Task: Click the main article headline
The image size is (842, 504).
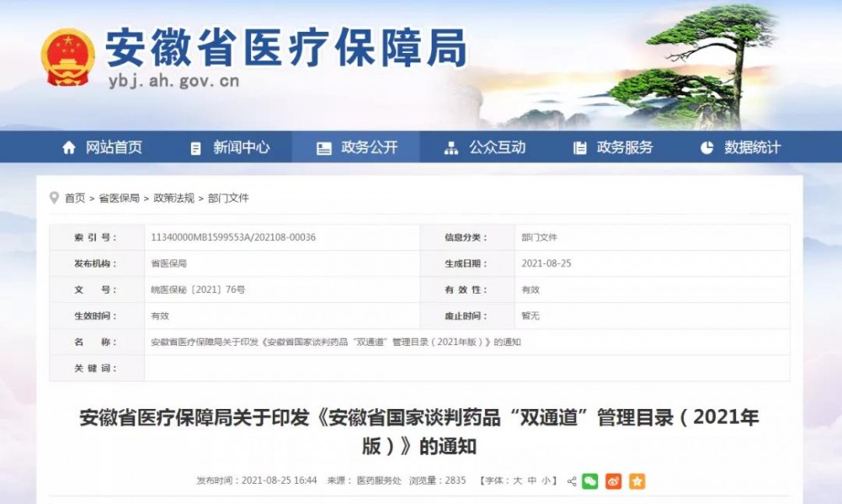Action: coord(419,432)
